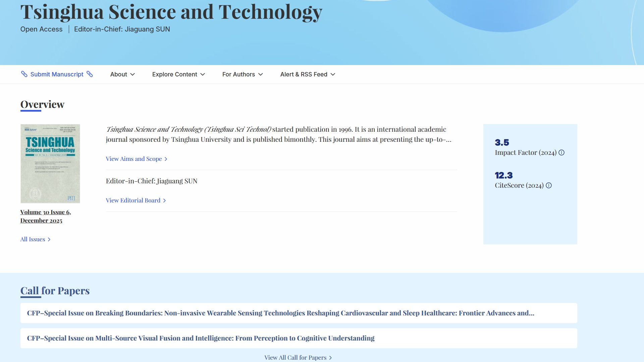The image size is (644, 362).
Task: Open the Explore Content menu
Action: (x=178, y=74)
